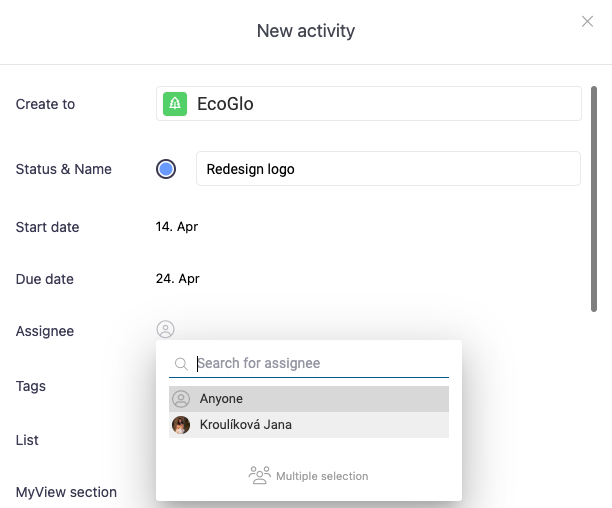Screen dimensions: 612x508
Task: Click the Redesign logo name field
Action: click(388, 169)
